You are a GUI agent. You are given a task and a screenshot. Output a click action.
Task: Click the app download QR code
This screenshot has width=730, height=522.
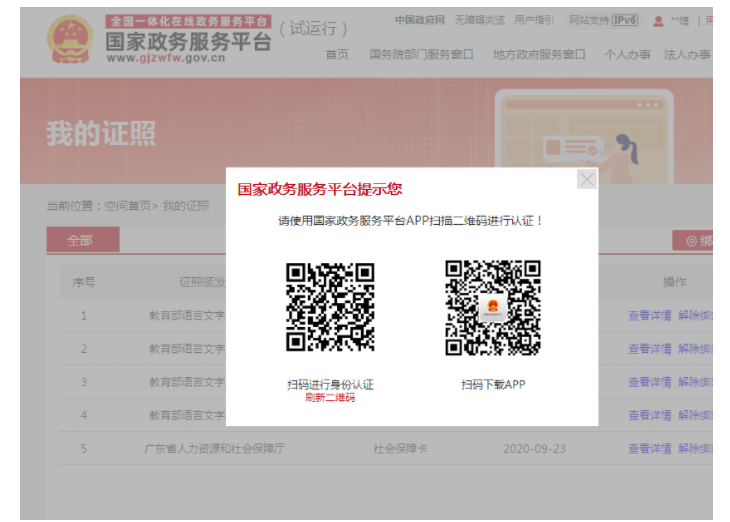pyautogui.click(x=493, y=308)
